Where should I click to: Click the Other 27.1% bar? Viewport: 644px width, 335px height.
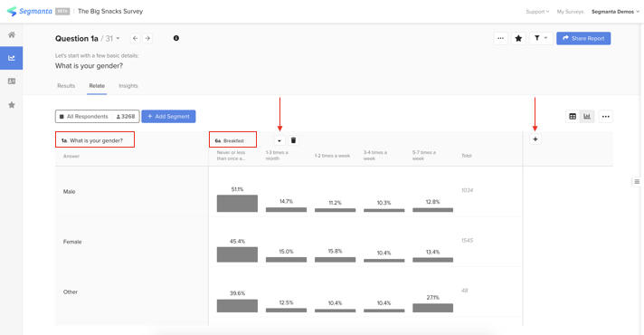433,308
